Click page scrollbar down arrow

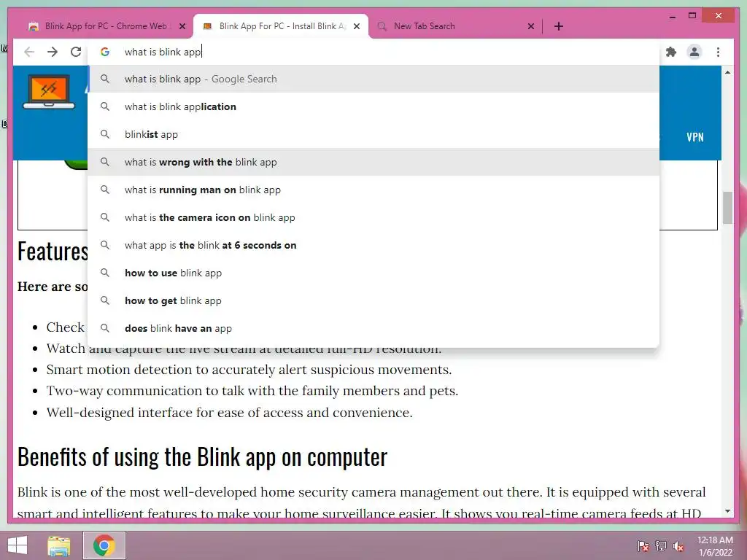click(727, 511)
